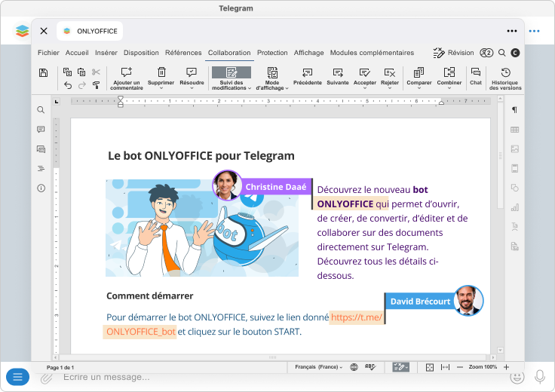Expand the Rejeter dropdown
555x392 pixels.
[x=390, y=88]
